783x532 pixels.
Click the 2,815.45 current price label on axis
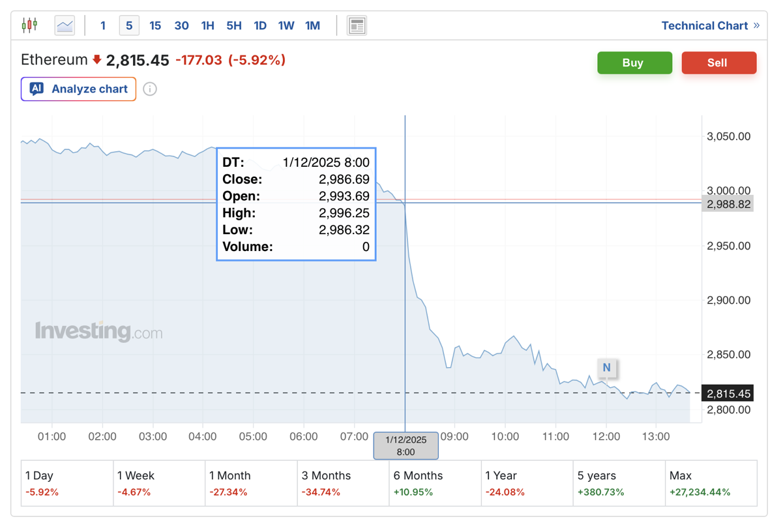pyautogui.click(x=729, y=393)
